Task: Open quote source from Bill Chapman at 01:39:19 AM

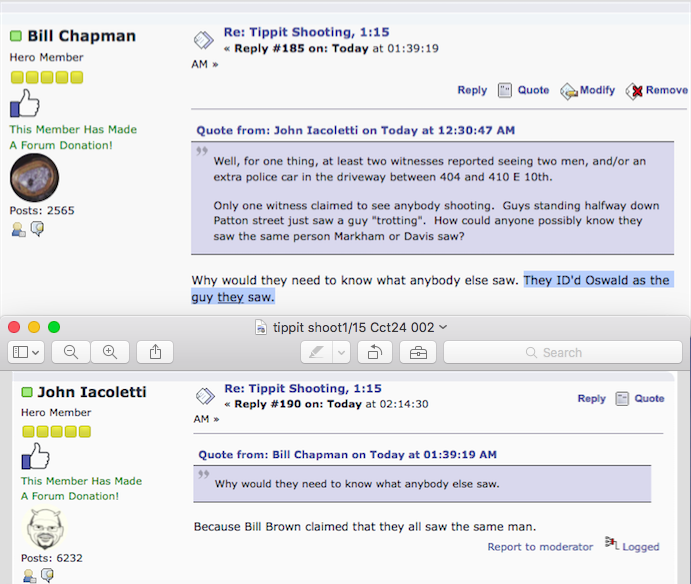Action: tap(347, 455)
